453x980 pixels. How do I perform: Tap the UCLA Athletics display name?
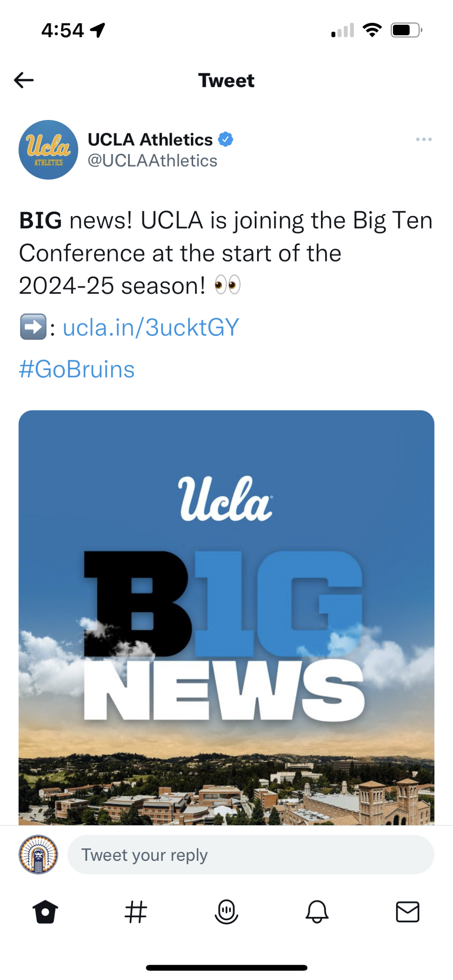150,140
